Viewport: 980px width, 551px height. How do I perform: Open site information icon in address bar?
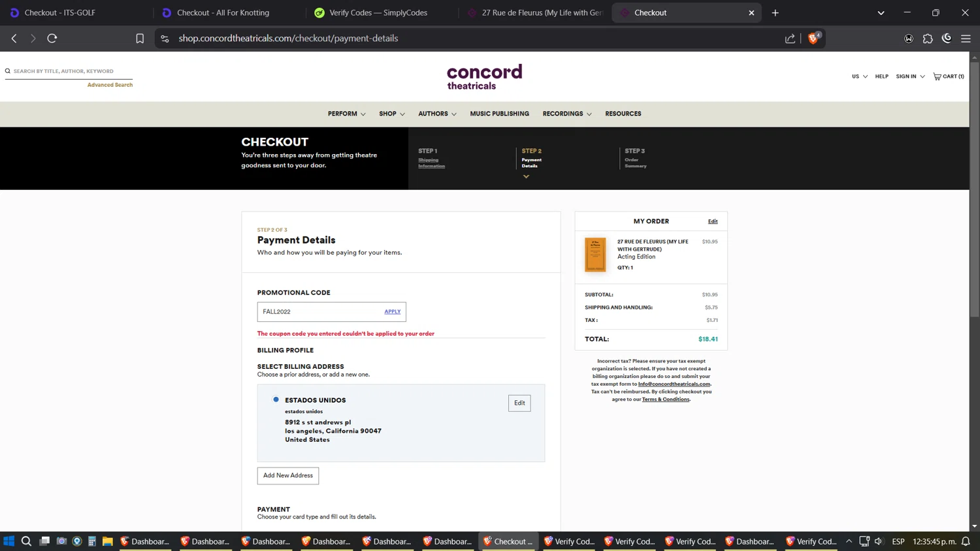[x=165, y=39]
